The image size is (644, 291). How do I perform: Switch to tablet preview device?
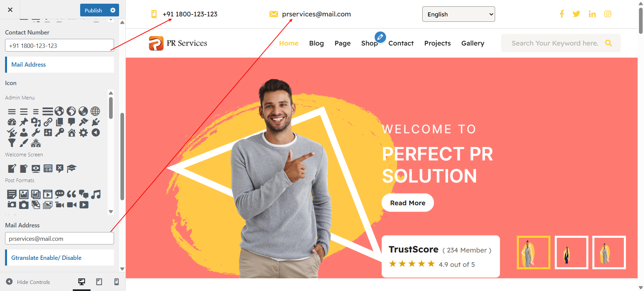pos(99,282)
